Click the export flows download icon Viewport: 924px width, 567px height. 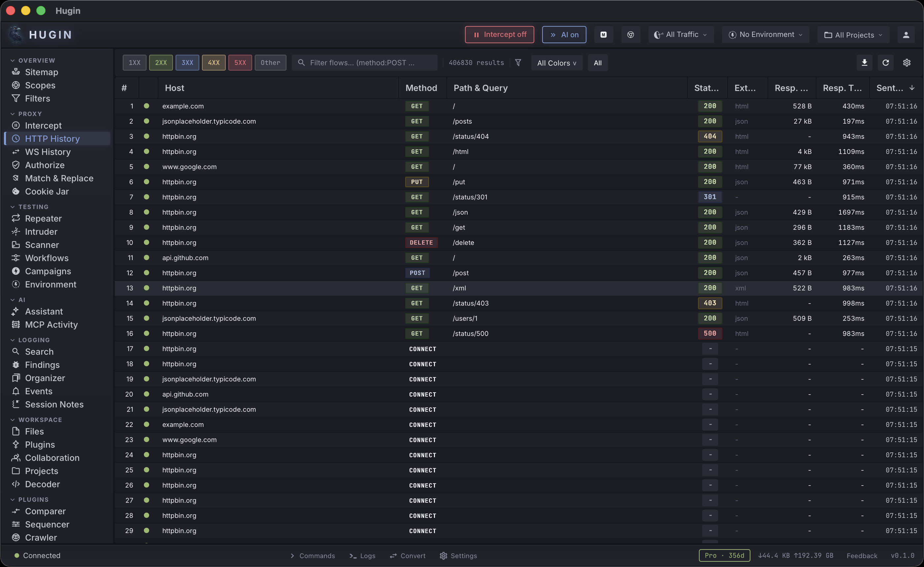pos(864,63)
